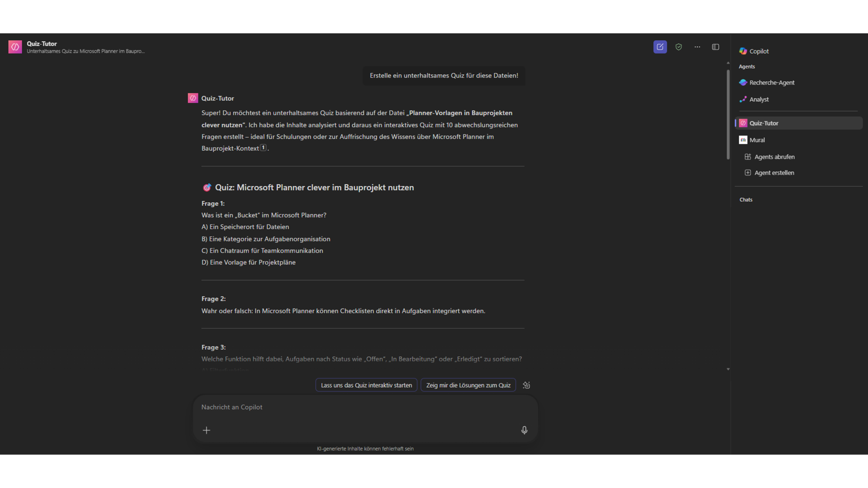
Task: Click the plus attach icon in message box
Action: click(x=206, y=430)
